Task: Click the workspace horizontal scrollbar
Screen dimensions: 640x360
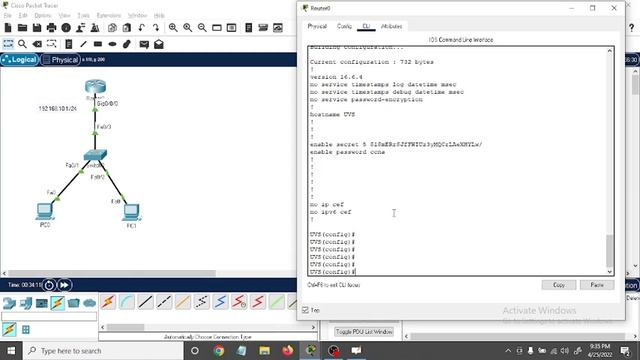Action: pyautogui.click(x=112, y=273)
